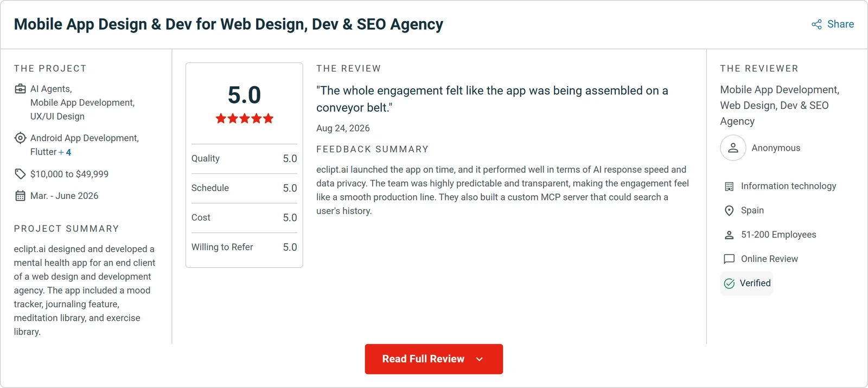Click the location pin icon beside Spain
Screen dimensions: 868x388
pyautogui.click(x=729, y=210)
